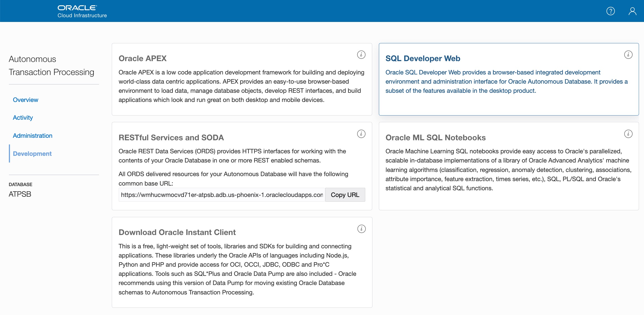Show info for Download Oracle Instant Client
Image resolution: width=644 pixels, height=315 pixels.
point(361,229)
